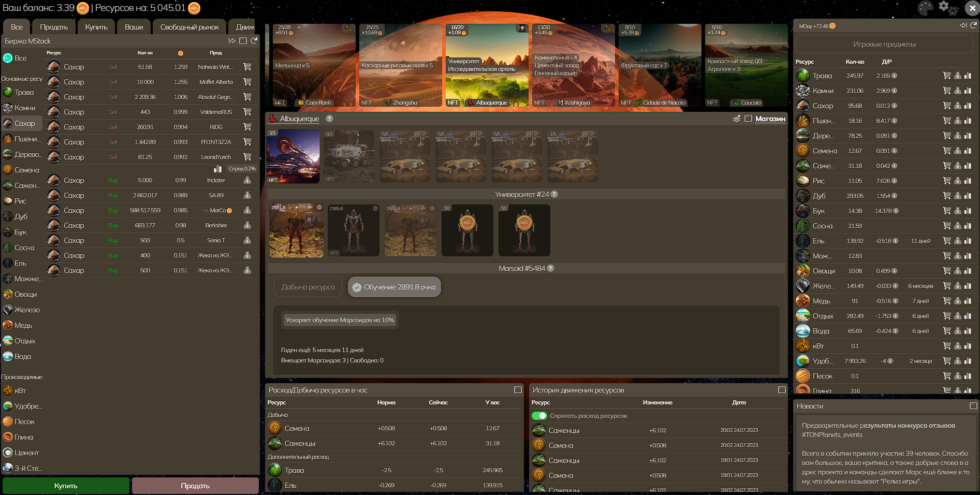Viewport: 980px width, 495px height.
Task: Select the Koshigaya land card
Action: pos(574,65)
